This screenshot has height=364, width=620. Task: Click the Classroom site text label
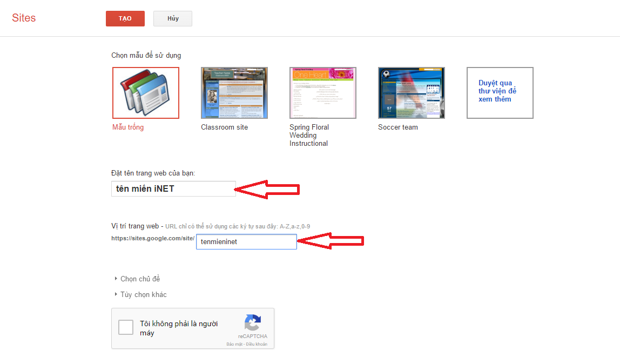(224, 127)
